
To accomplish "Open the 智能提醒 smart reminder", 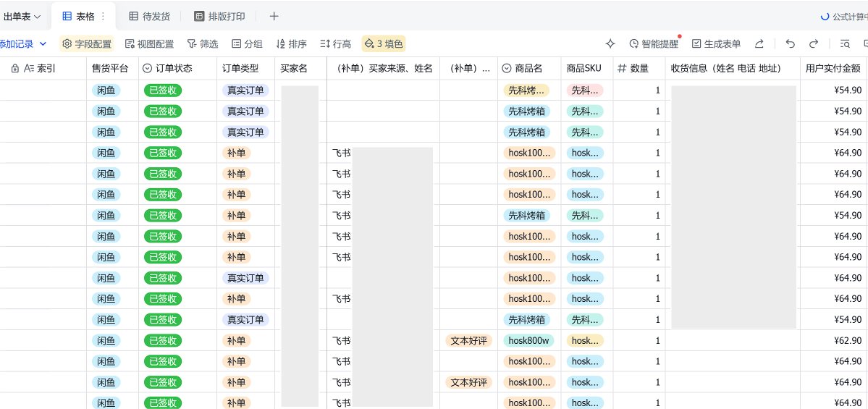I will coord(654,43).
